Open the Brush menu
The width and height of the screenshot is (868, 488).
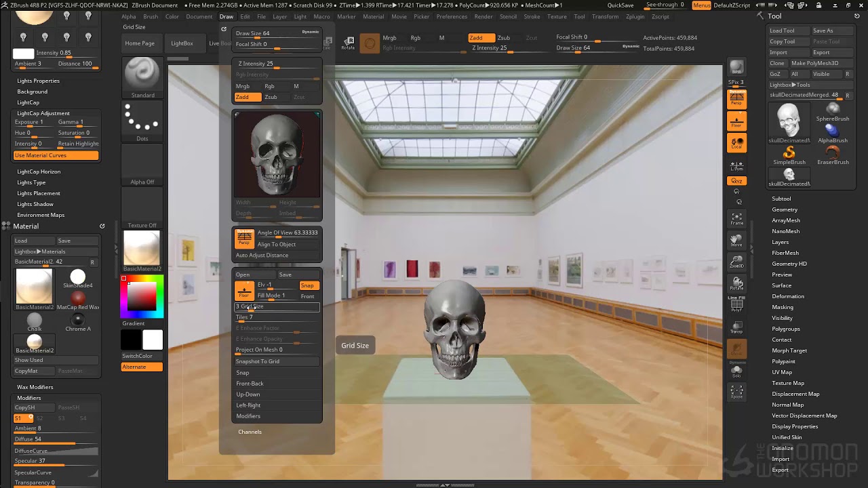coord(151,16)
